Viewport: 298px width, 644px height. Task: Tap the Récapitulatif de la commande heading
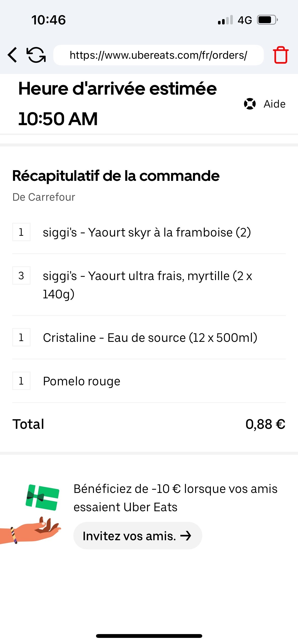pyautogui.click(x=116, y=176)
